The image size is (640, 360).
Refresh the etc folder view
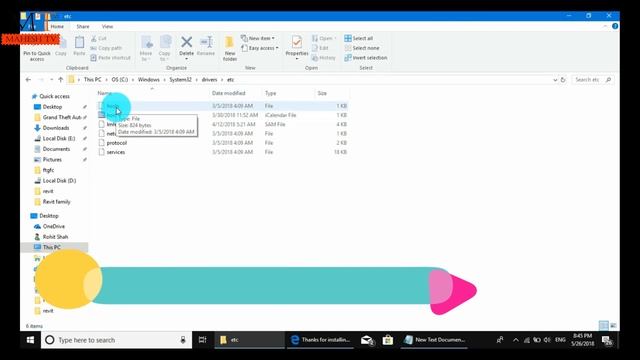click(x=563, y=80)
